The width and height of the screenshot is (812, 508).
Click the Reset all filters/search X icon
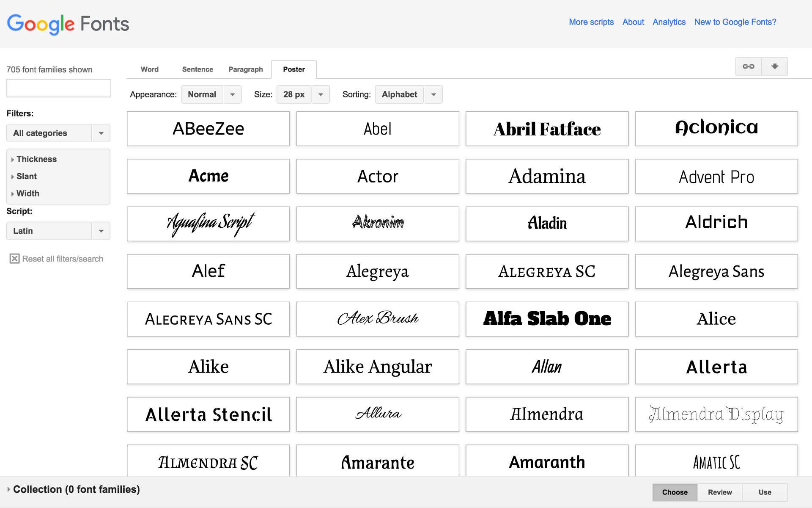click(x=15, y=258)
